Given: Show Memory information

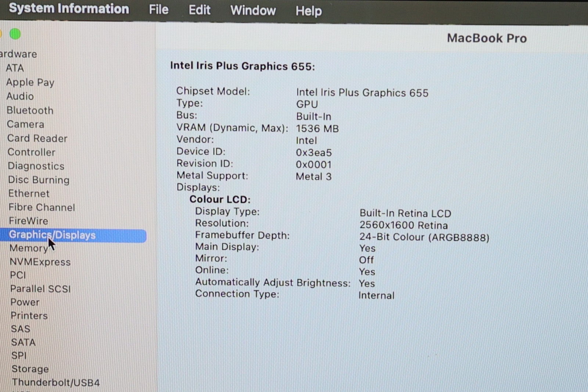Looking at the screenshot, I should tap(29, 249).
